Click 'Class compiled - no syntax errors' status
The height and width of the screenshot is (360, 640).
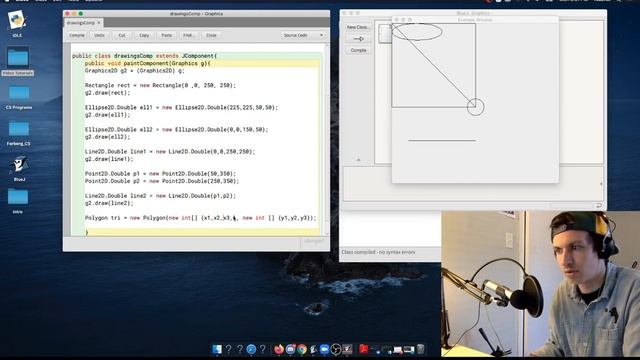(378, 252)
